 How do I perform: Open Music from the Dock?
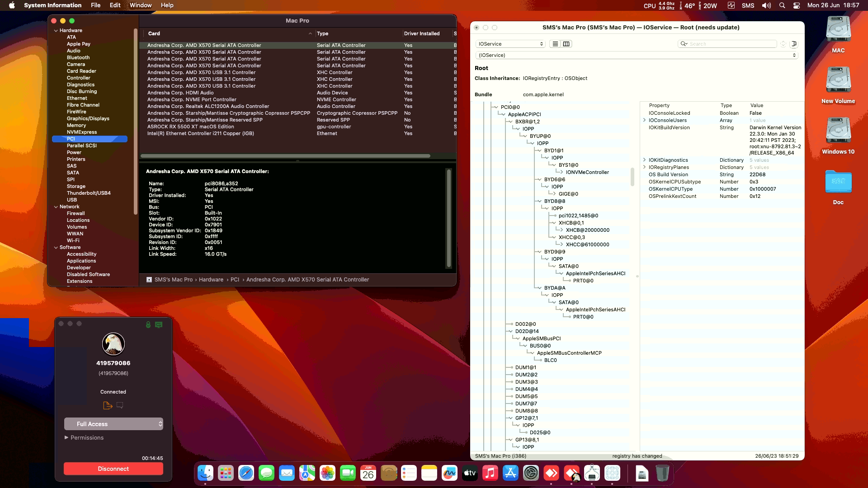tap(490, 473)
